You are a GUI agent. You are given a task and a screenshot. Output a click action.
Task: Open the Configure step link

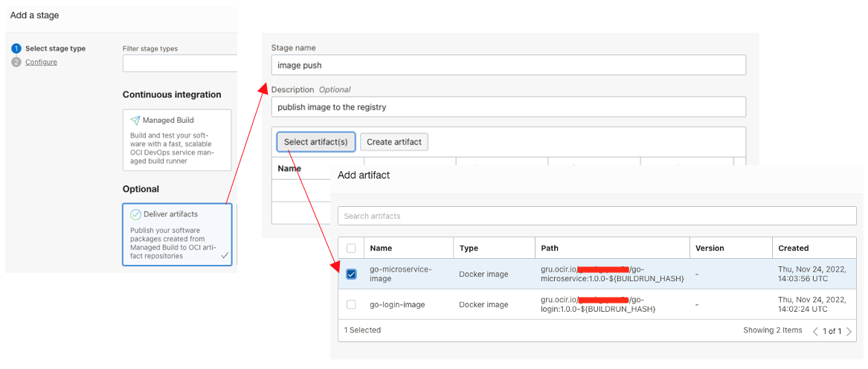pos(41,62)
